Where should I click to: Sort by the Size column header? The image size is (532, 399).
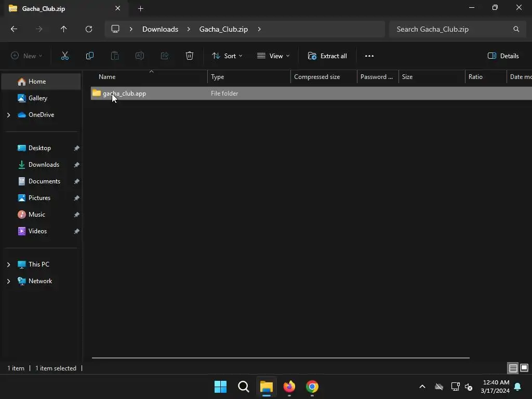coord(432,77)
